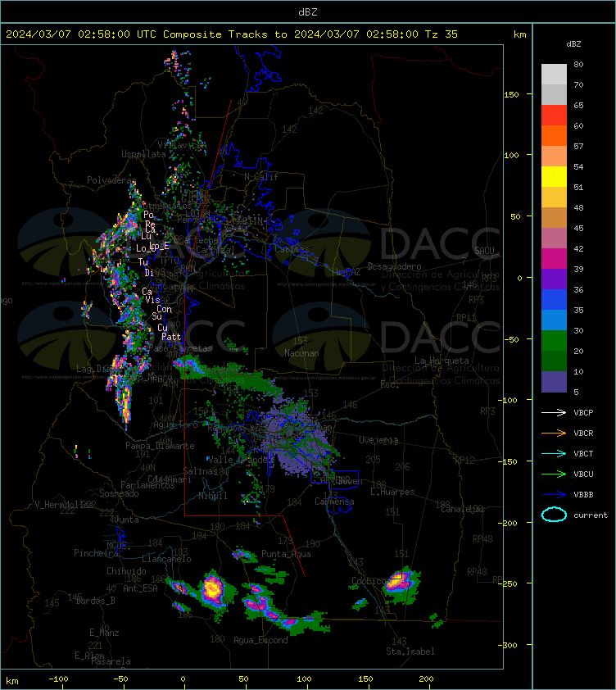The height and width of the screenshot is (690, 616).
Task: Click the -250 vertical axis label
Action: tap(510, 583)
